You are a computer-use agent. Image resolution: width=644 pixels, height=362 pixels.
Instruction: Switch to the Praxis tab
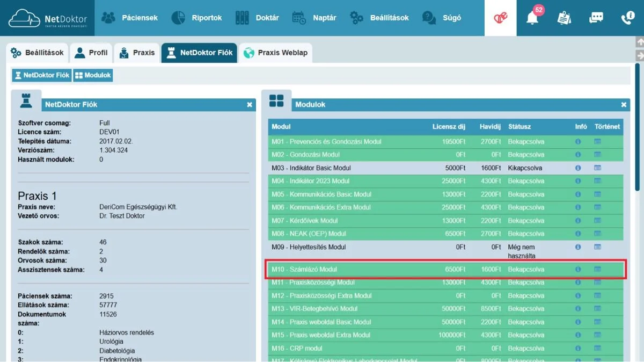[137, 53]
